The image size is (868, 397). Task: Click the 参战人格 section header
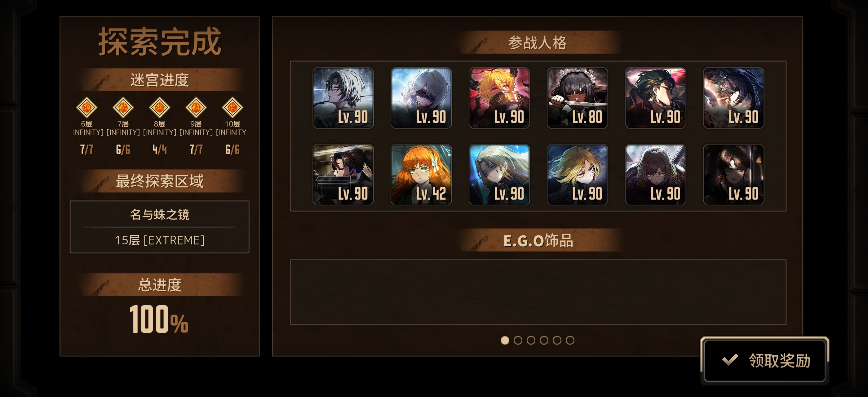coord(538,43)
